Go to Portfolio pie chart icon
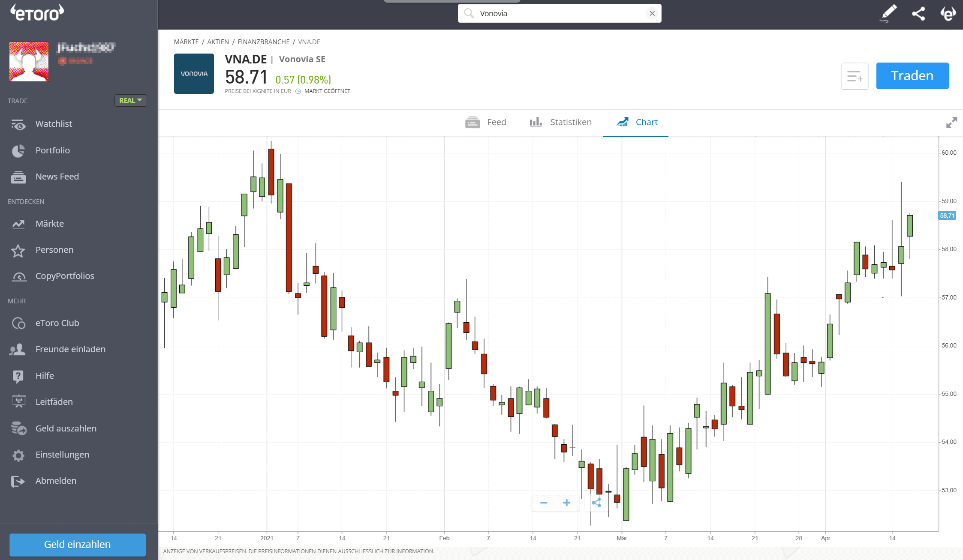 click(x=18, y=151)
